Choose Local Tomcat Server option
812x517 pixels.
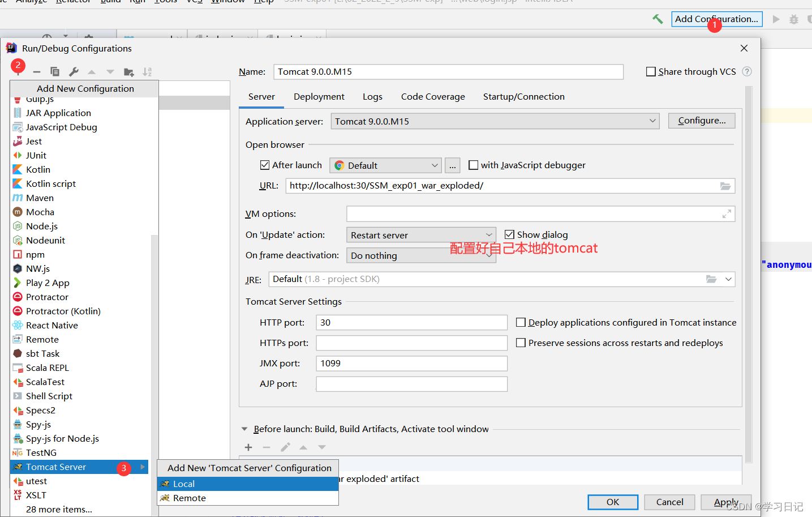(248, 484)
